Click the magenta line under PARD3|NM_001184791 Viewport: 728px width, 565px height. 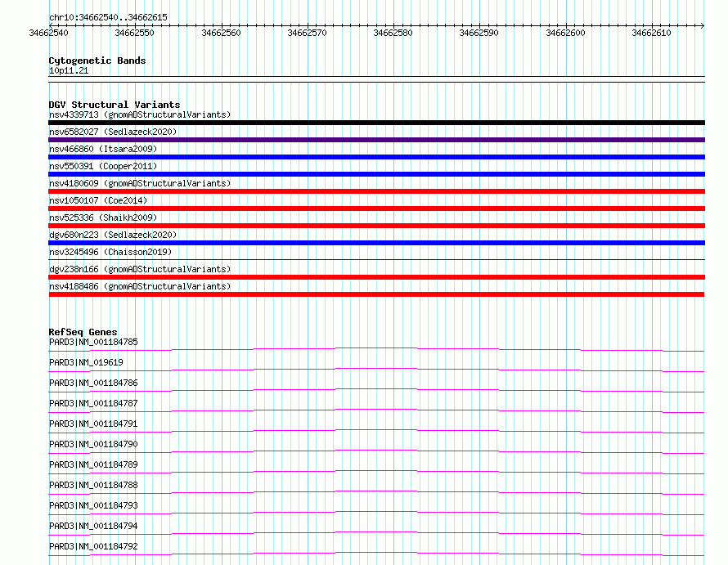[x=376, y=431]
